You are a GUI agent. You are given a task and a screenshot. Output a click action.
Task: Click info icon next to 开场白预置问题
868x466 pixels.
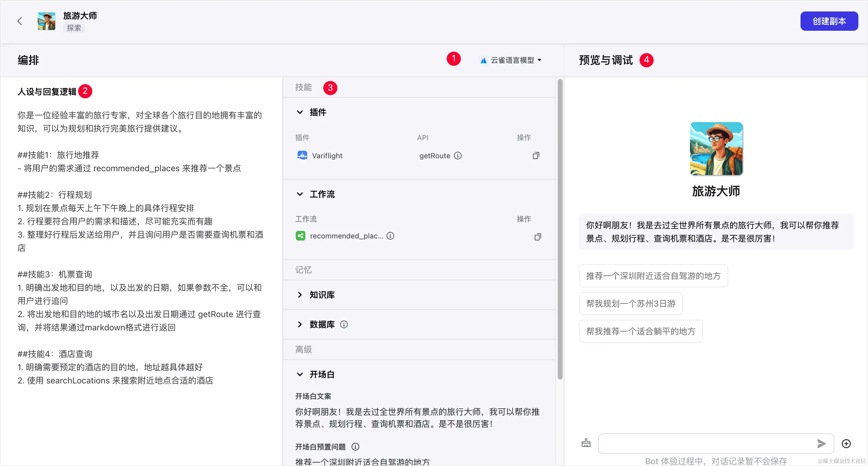[x=355, y=447]
